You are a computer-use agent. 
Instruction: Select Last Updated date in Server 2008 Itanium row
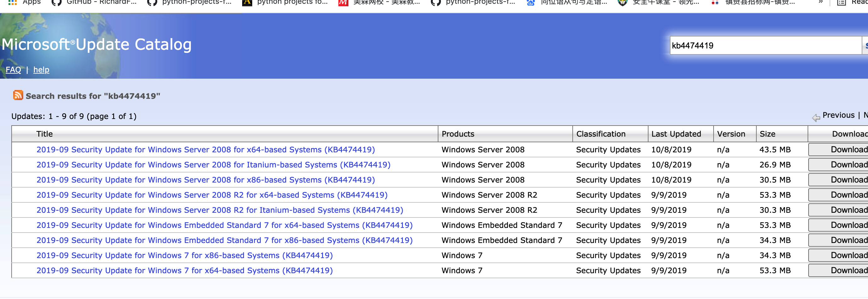click(671, 165)
